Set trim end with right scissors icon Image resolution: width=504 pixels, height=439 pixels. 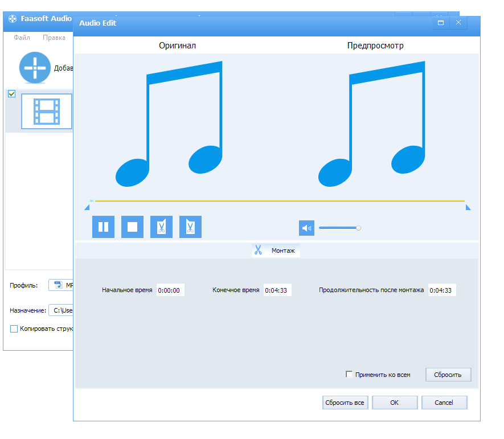point(190,227)
